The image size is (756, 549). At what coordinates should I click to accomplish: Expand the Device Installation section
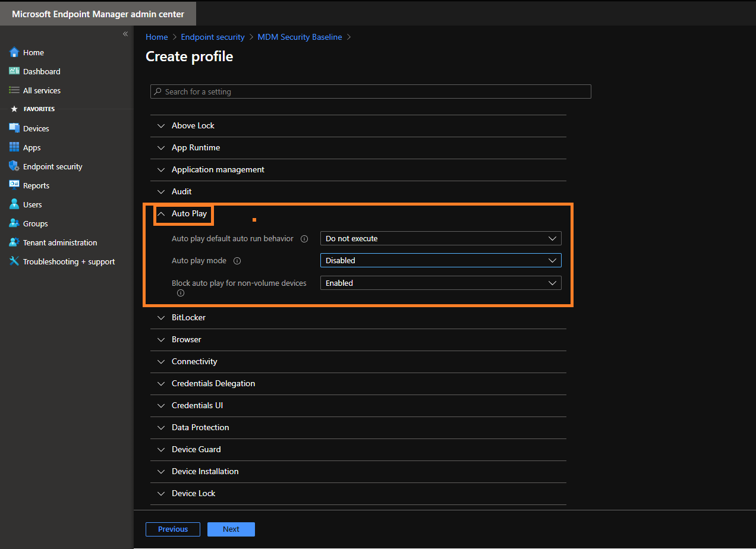point(358,472)
